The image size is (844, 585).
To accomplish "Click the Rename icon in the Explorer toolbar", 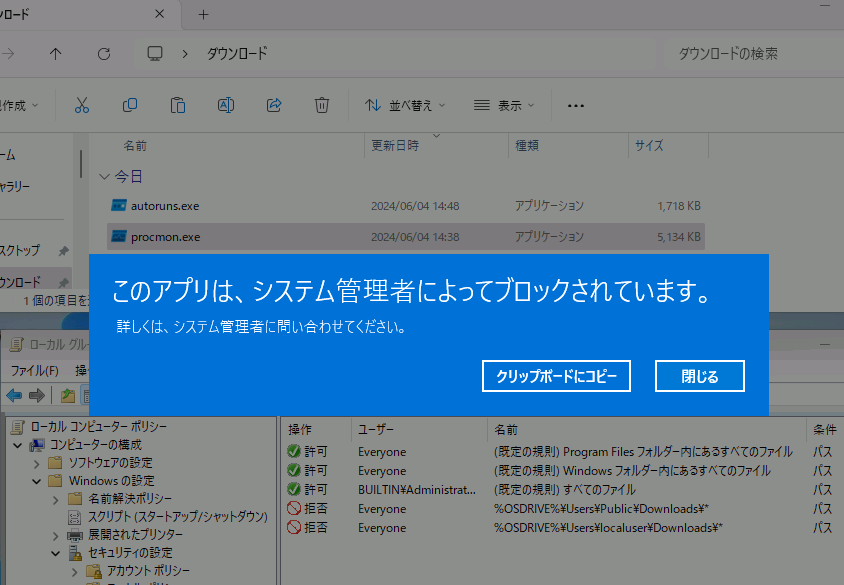I will [226, 104].
